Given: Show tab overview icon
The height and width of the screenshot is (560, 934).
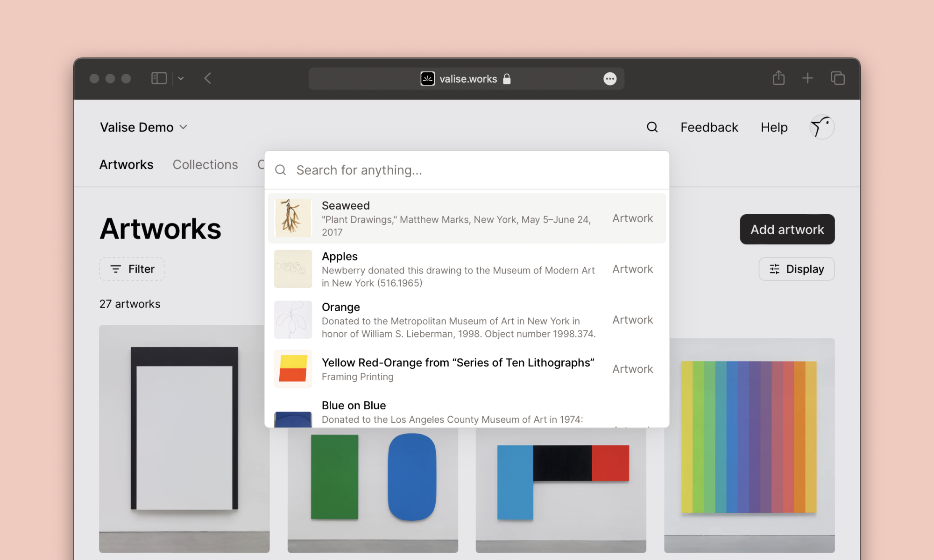Looking at the screenshot, I should point(837,78).
